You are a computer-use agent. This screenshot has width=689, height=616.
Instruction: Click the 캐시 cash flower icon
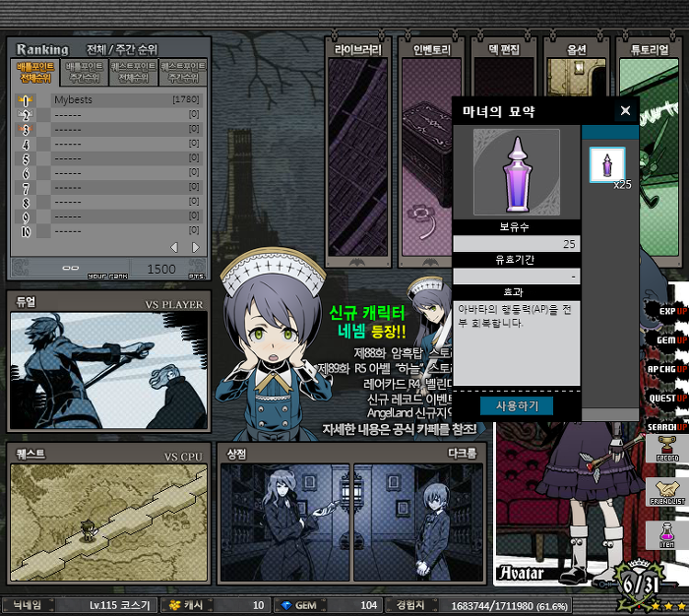[x=175, y=605]
